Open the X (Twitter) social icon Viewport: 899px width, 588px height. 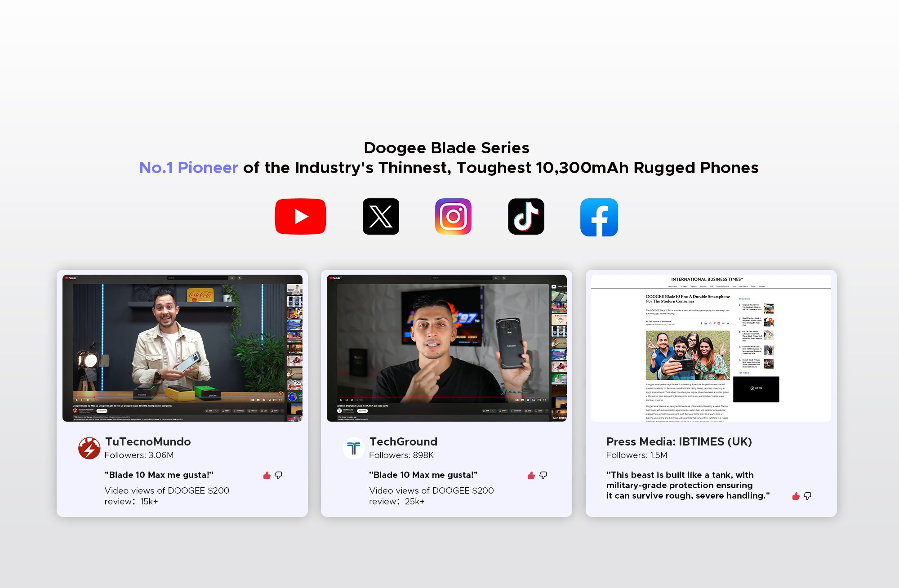pos(381,216)
